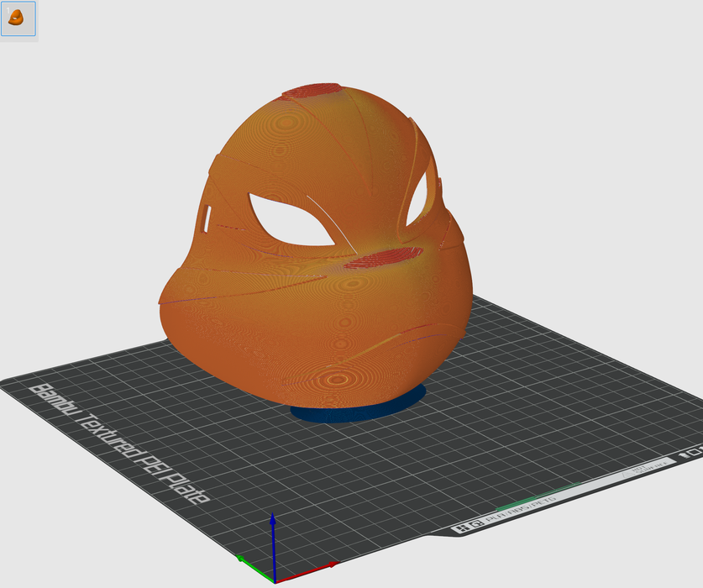Select the red patch on top of model
The width and height of the screenshot is (703, 588).
312,92
